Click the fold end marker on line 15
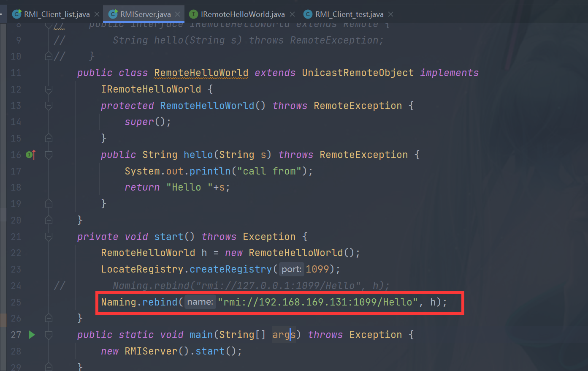The height and width of the screenshot is (371, 588). (x=49, y=138)
